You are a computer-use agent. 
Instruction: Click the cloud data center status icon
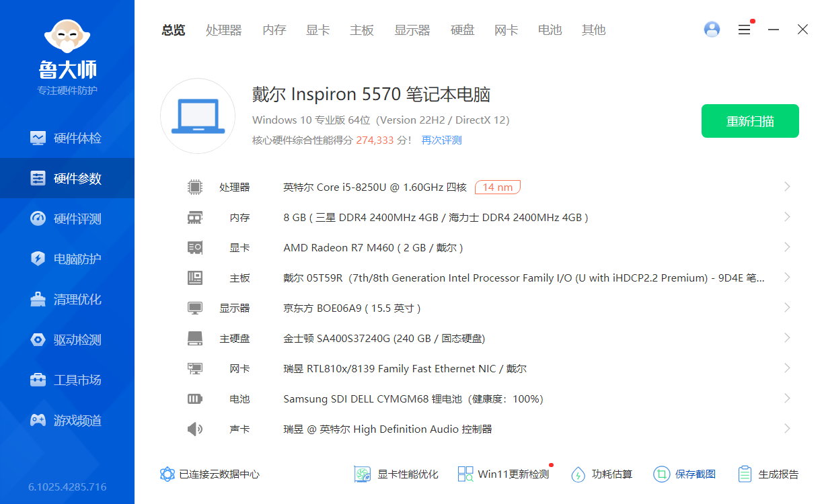(167, 474)
